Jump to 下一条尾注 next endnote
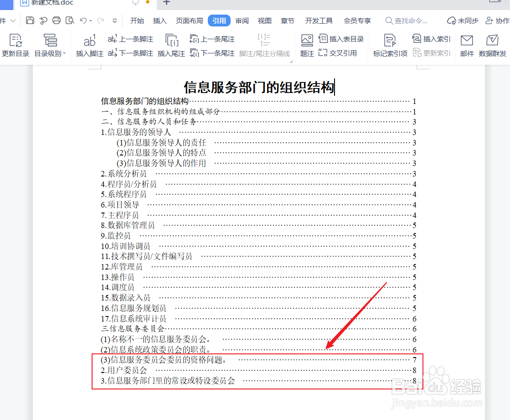 tap(212, 52)
